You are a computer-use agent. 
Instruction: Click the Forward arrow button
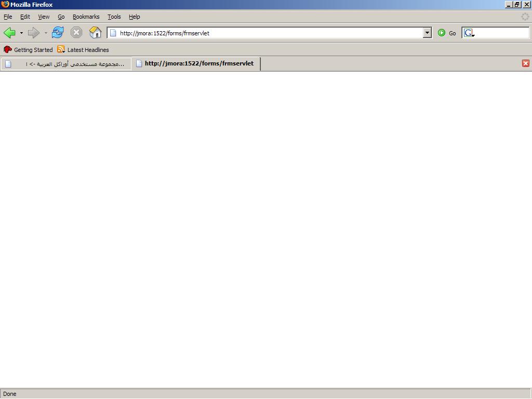pyautogui.click(x=34, y=33)
